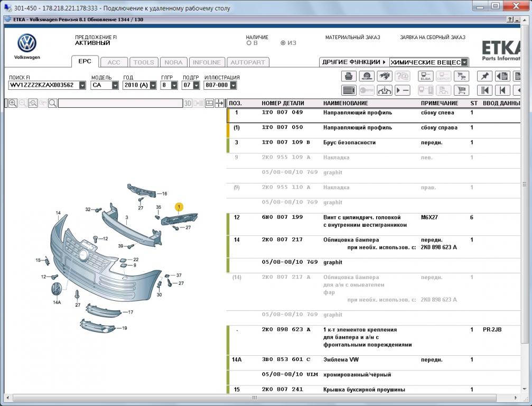
Task: Click the illustration search input field
Action: point(120,103)
